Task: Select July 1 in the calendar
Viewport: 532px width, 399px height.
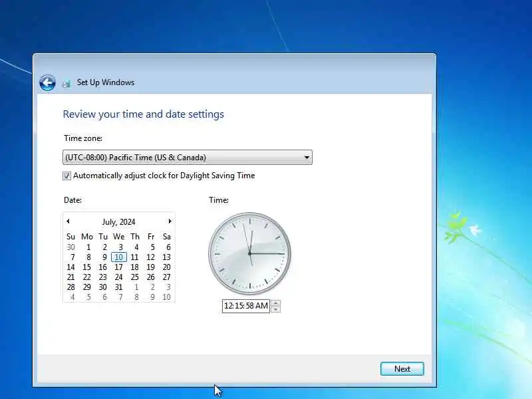Action: pyautogui.click(x=88, y=247)
